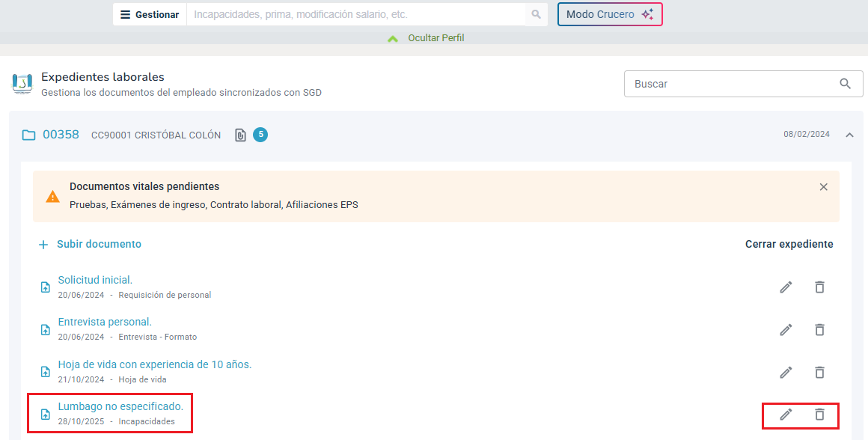Click the Buscar input field
Screen dimensions: 868x440
730,84
